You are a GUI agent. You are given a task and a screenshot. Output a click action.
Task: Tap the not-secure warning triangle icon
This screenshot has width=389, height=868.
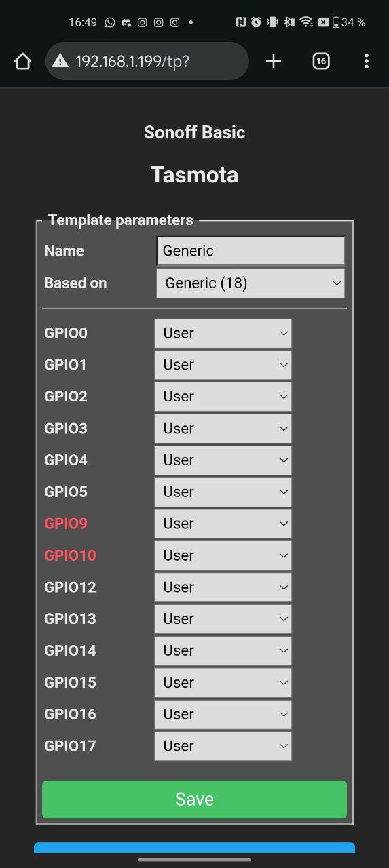click(60, 62)
